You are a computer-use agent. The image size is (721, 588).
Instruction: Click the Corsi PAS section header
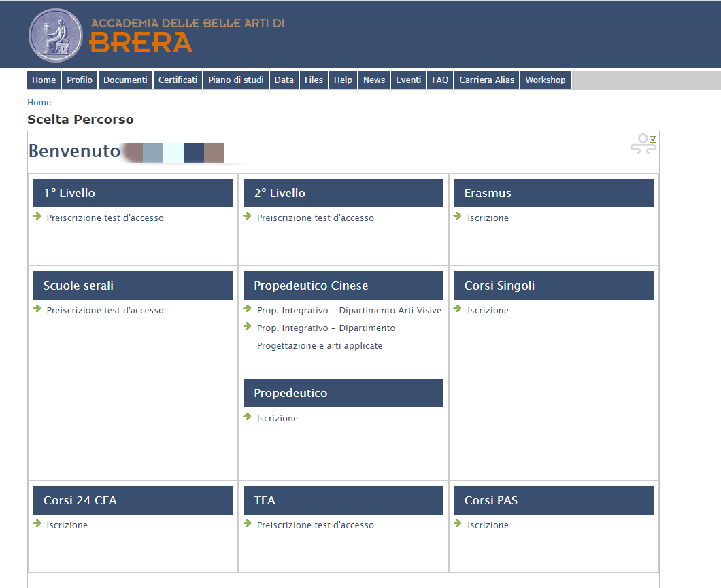[x=554, y=500]
